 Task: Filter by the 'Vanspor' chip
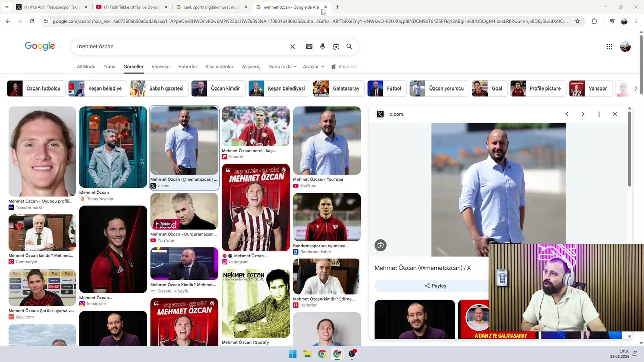click(x=591, y=88)
